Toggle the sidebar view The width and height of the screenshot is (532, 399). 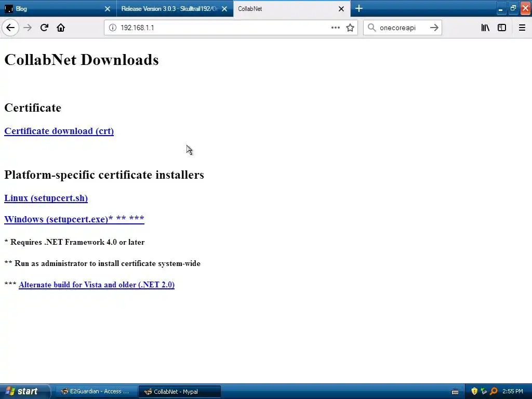coord(502,28)
